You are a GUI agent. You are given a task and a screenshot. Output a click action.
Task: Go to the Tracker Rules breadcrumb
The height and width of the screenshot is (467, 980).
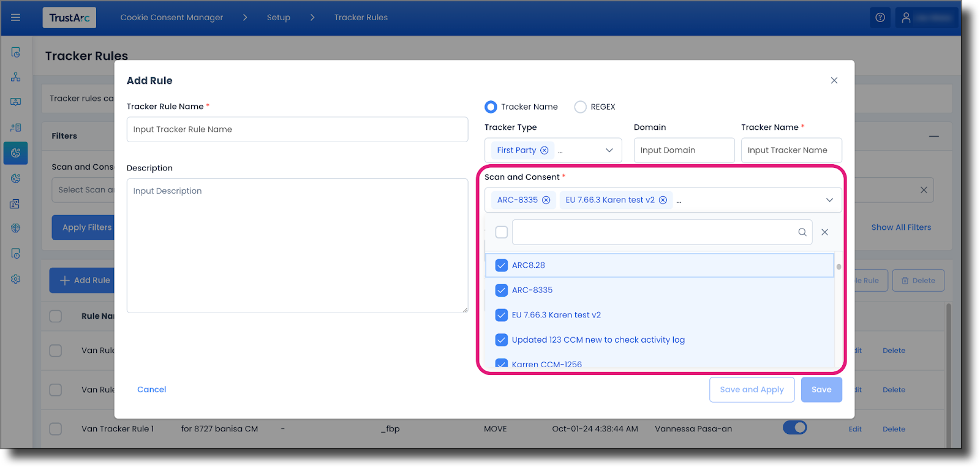pyautogui.click(x=361, y=18)
